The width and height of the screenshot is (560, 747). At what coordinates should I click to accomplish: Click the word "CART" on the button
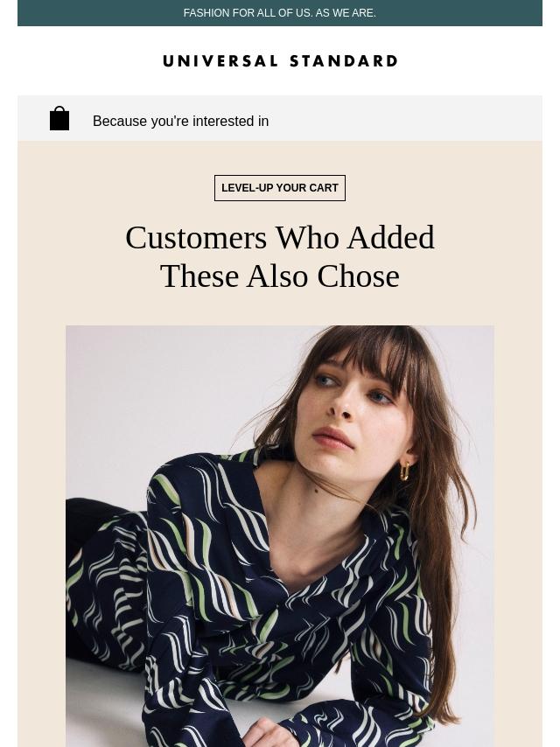(x=324, y=188)
